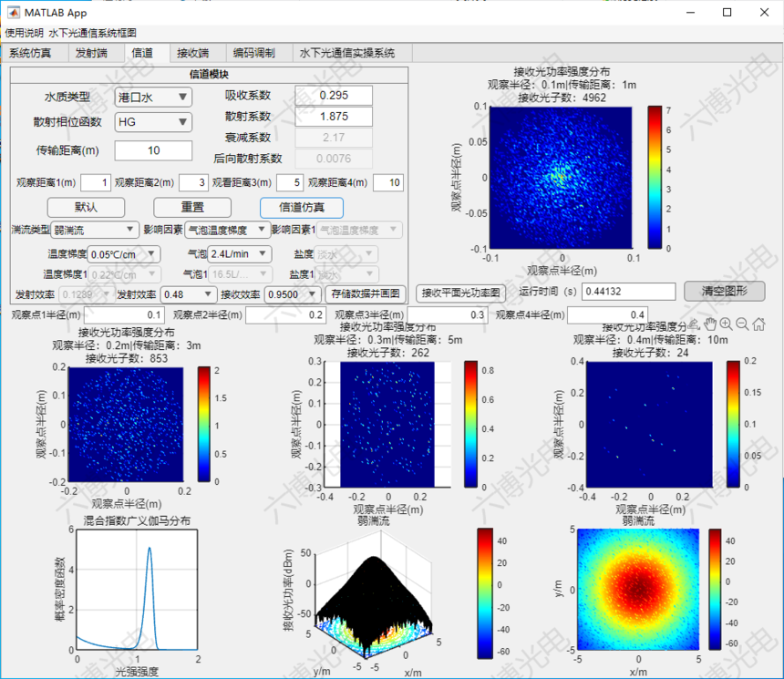784x679 pixels.
Task: Click the 观察点4半径(m) field
Action: pos(607,315)
